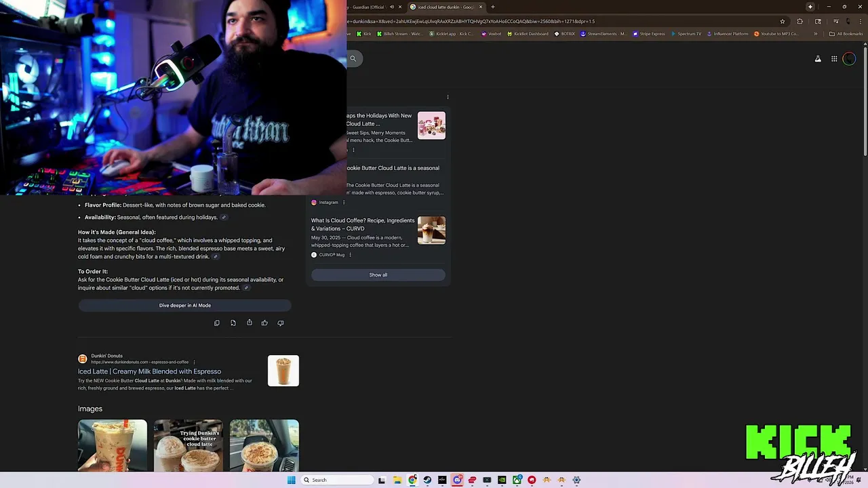Click the 'Show all' sources button
The height and width of the screenshot is (488, 868).
pyautogui.click(x=378, y=274)
